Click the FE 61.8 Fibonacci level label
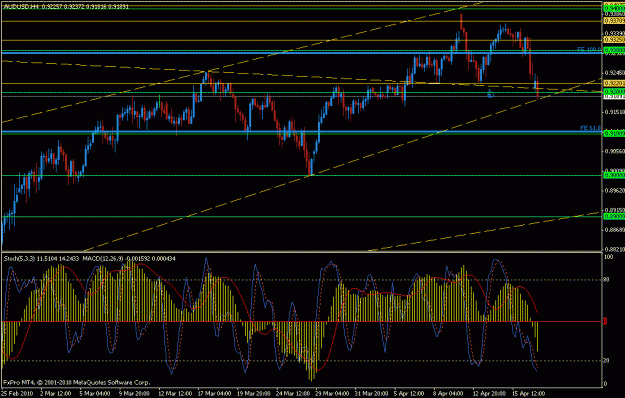Viewport: 625px width, 398px height. pos(590,128)
